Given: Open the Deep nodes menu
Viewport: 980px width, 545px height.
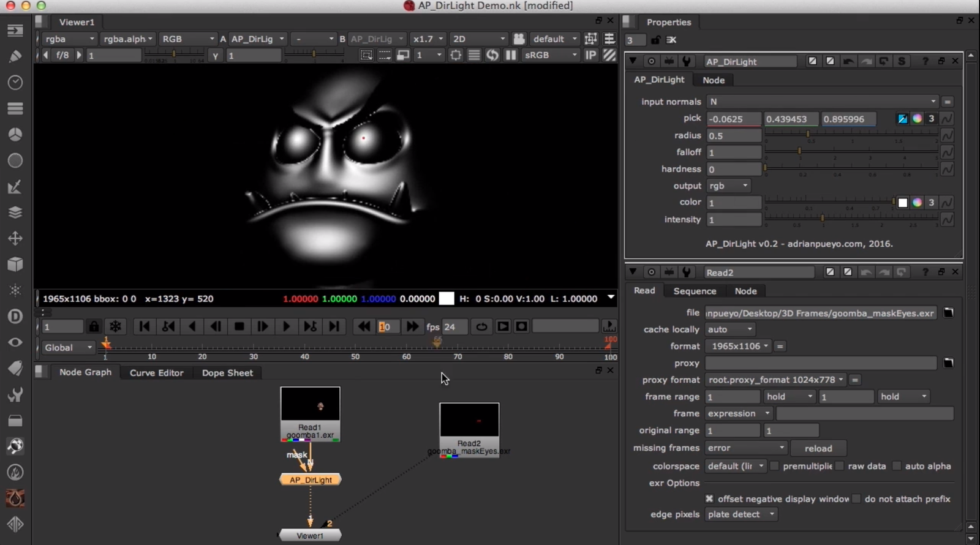Looking at the screenshot, I should pyautogui.click(x=15, y=316).
